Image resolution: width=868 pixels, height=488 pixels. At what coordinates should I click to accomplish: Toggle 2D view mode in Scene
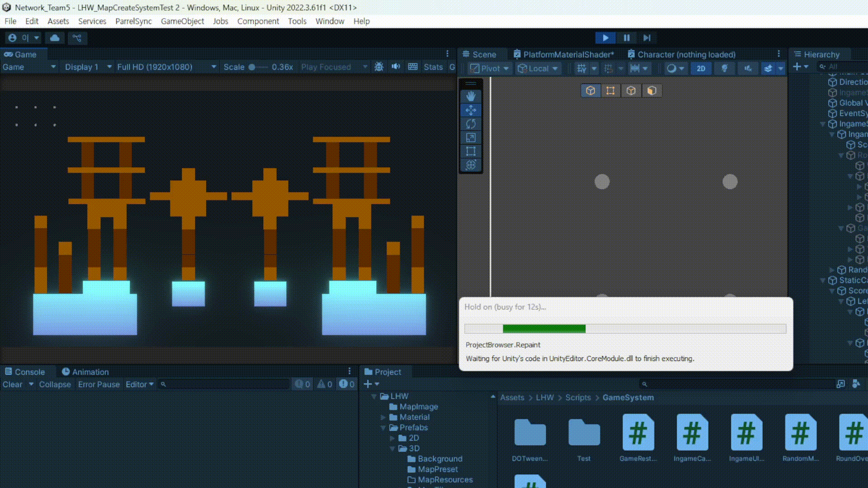coord(701,69)
